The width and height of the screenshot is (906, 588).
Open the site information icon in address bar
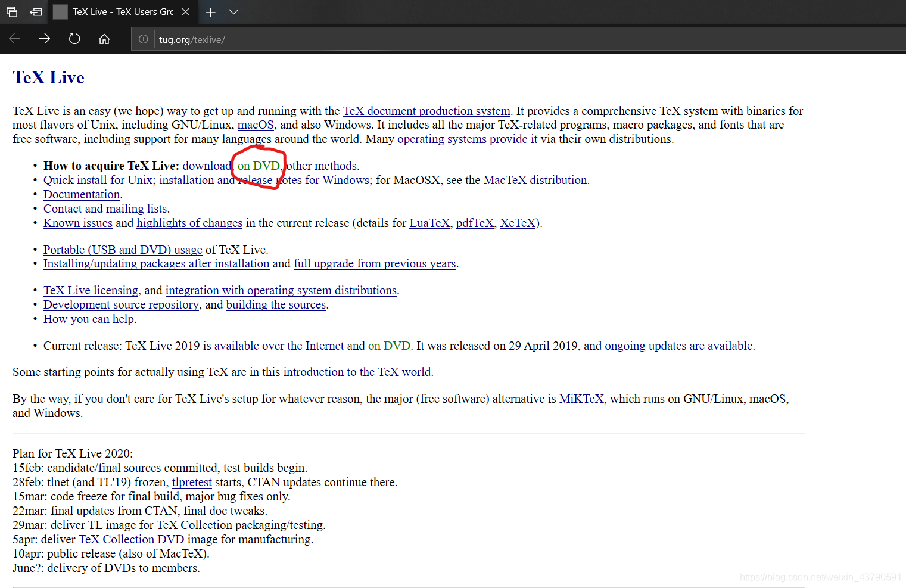pyautogui.click(x=144, y=39)
